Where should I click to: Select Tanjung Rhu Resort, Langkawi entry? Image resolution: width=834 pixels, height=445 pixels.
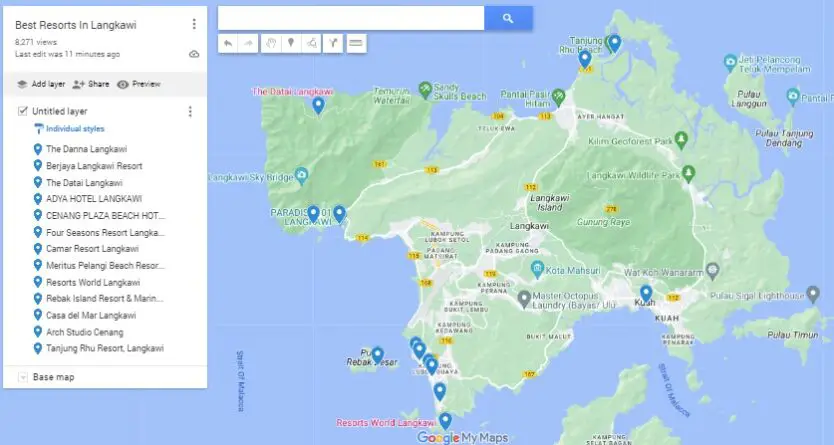[x=105, y=349]
